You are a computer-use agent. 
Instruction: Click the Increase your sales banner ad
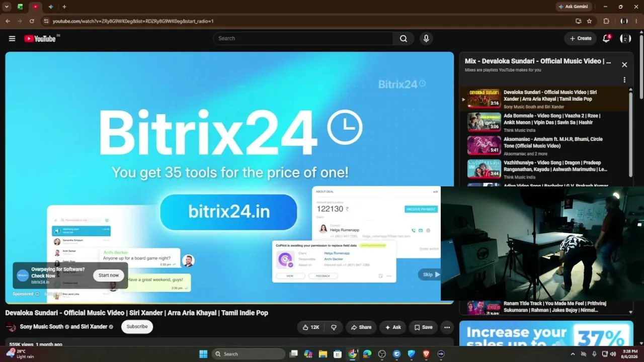tap(546, 334)
